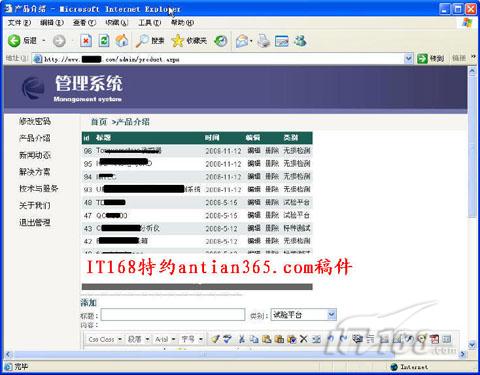This screenshot has width=480, height=375.
Task: Open the Css Class dropdown in editor
Action: 105,339
